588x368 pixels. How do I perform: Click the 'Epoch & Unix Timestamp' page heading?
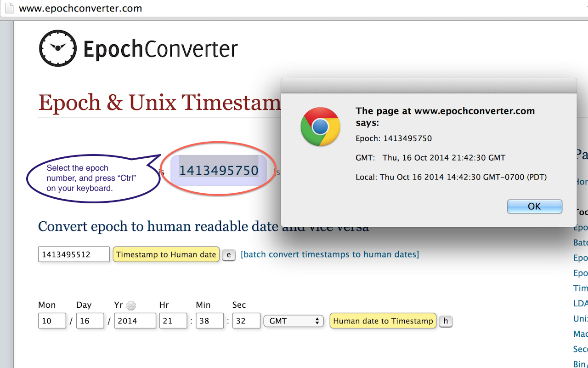click(x=159, y=102)
